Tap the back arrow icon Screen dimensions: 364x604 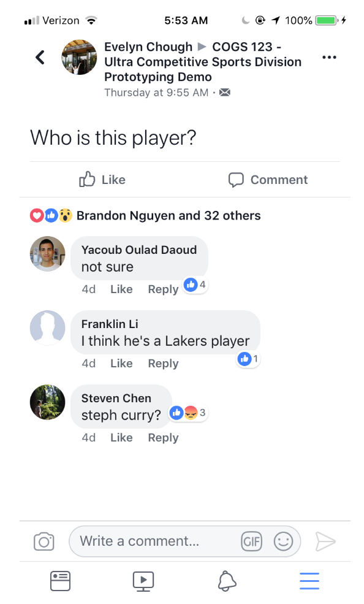click(x=40, y=58)
